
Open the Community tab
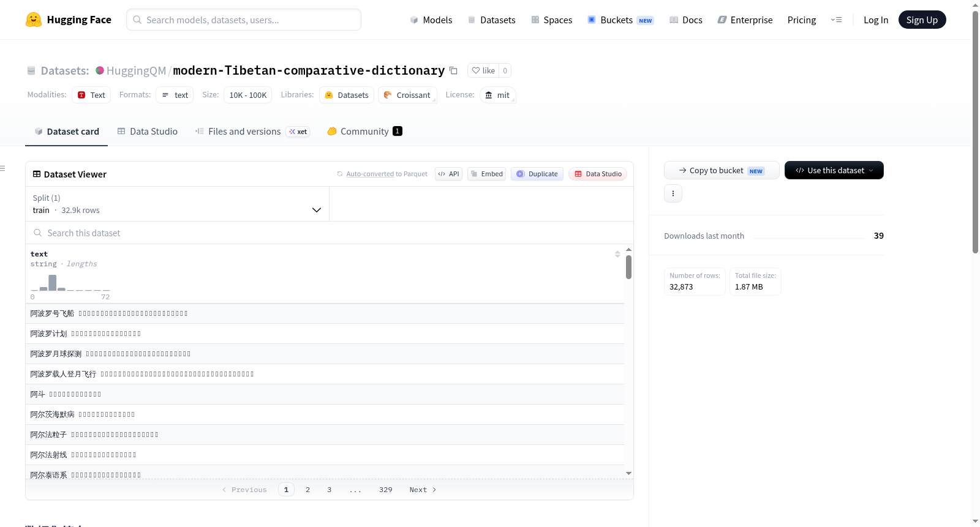pyautogui.click(x=364, y=132)
